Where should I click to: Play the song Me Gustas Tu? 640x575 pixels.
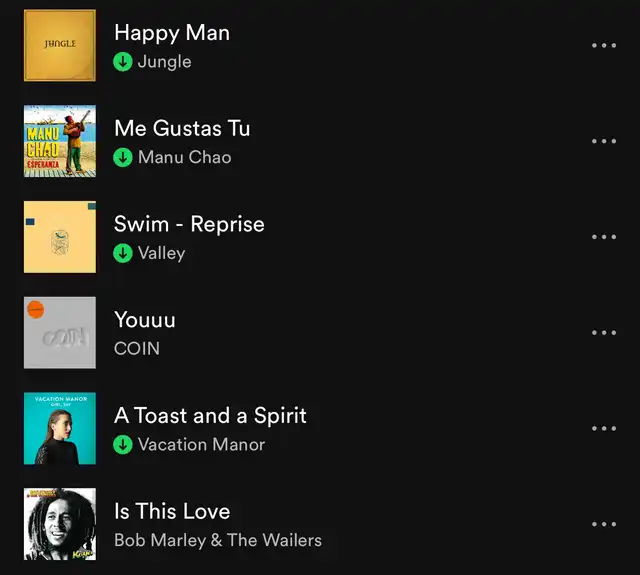pyautogui.click(x=182, y=128)
